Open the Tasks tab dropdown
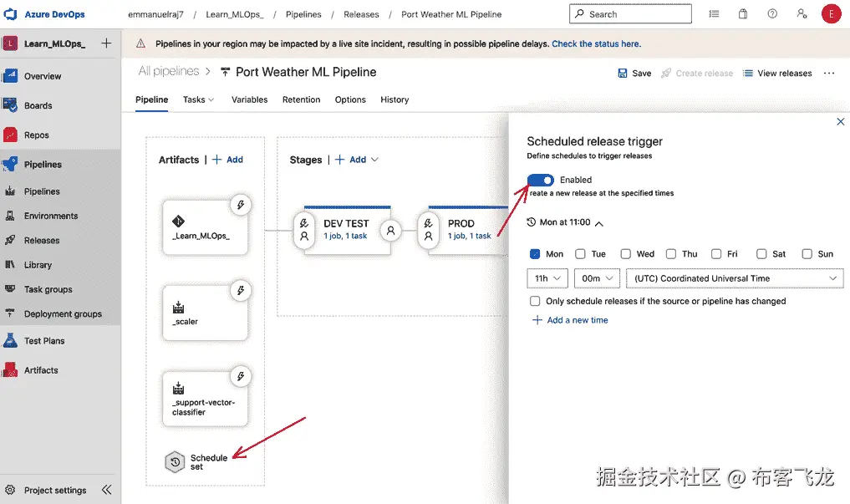The height and width of the screenshot is (504, 850). (x=198, y=99)
